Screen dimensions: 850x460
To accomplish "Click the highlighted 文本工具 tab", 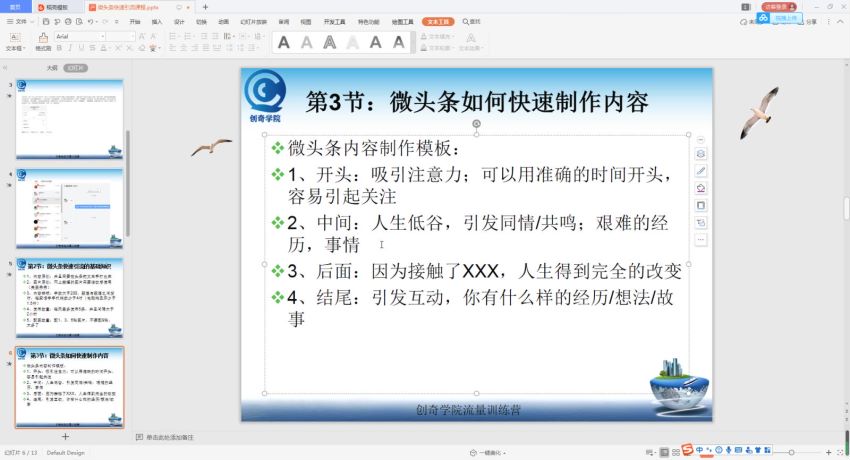I will pyautogui.click(x=438, y=22).
